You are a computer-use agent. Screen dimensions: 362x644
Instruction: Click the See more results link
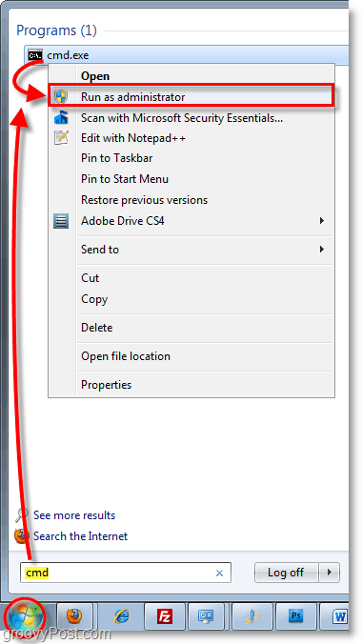point(74,515)
